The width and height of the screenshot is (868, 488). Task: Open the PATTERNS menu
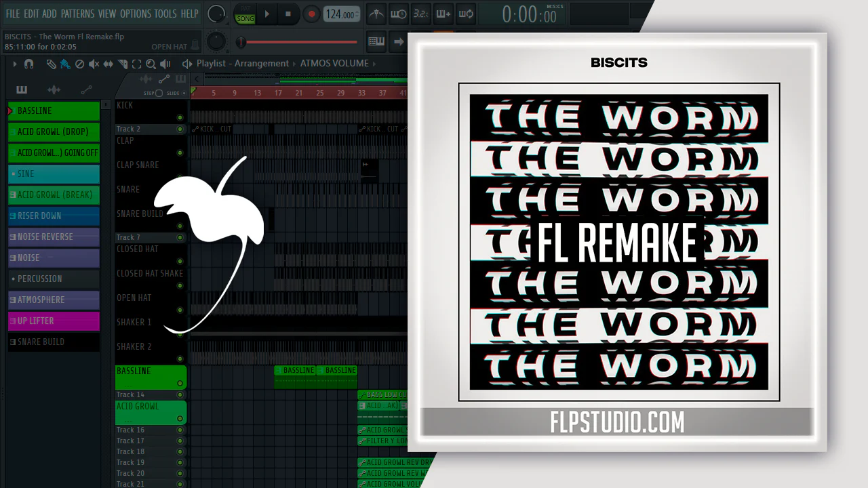pos(77,14)
